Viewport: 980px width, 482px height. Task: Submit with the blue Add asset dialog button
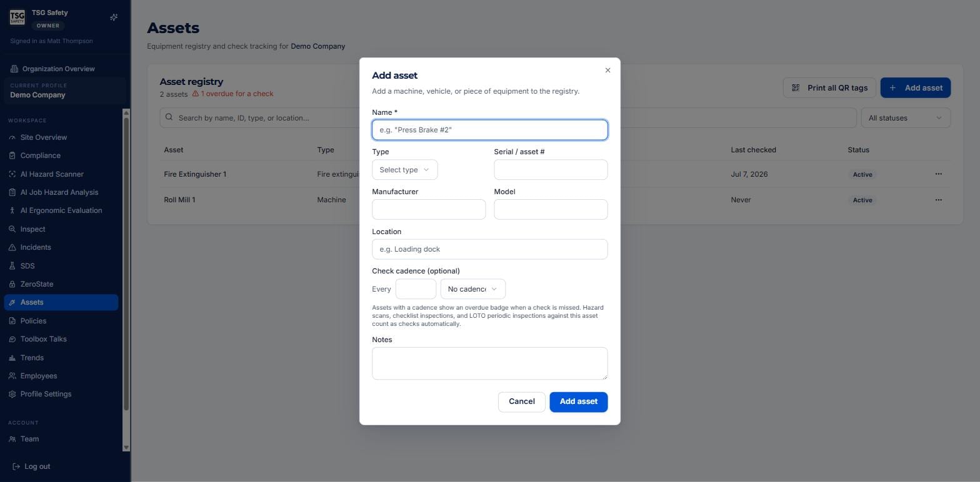[x=578, y=401]
